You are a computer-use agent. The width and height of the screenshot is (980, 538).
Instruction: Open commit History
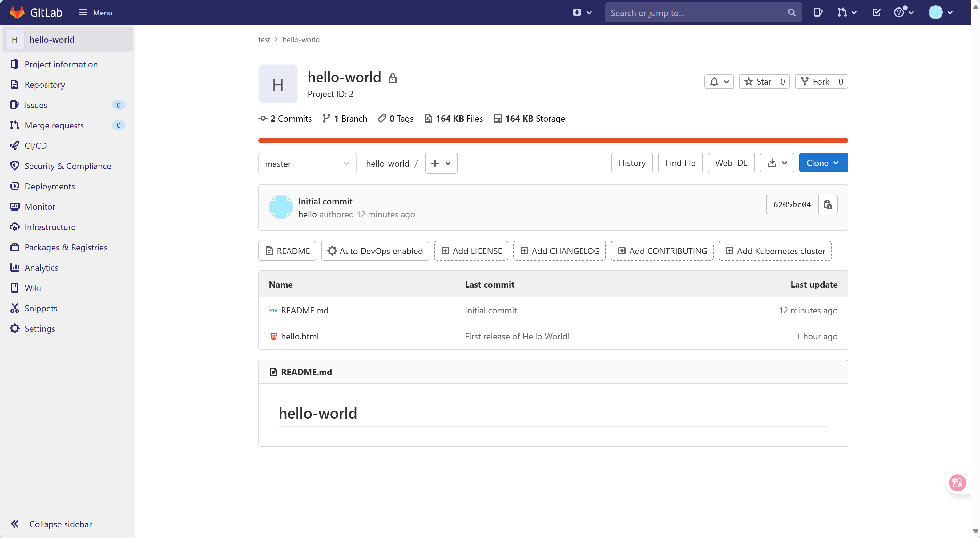pos(632,163)
